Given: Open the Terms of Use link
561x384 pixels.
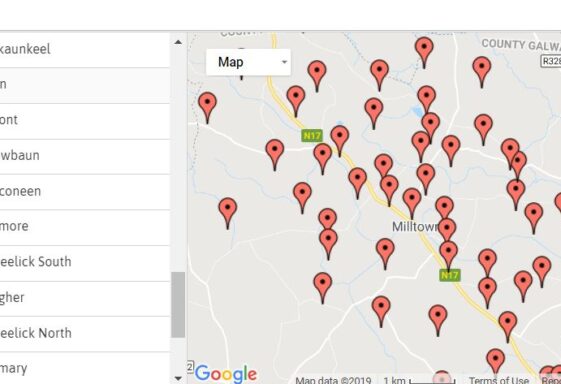Looking at the screenshot, I should (x=499, y=380).
